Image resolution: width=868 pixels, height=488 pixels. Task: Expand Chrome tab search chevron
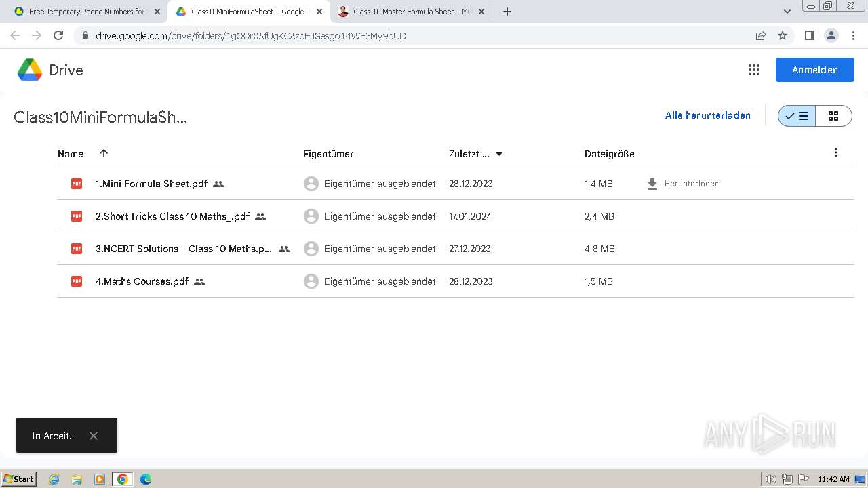pyautogui.click(x=787, y=12)
